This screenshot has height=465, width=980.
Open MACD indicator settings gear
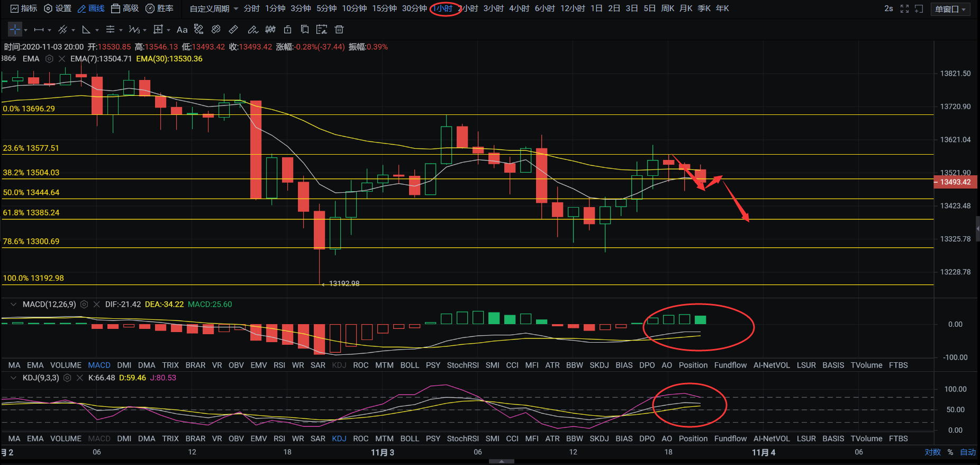[x=84, y=305]
